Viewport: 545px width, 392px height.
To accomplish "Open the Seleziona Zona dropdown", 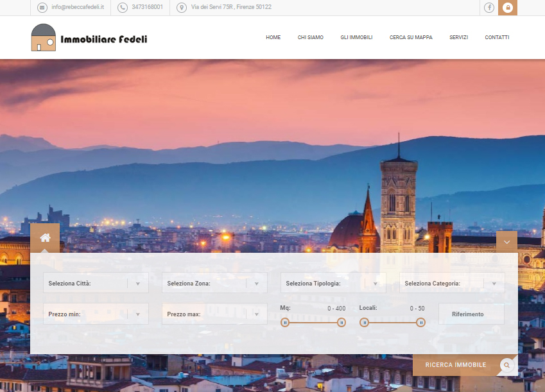I will pyautogui.click(x=214, y=283).
